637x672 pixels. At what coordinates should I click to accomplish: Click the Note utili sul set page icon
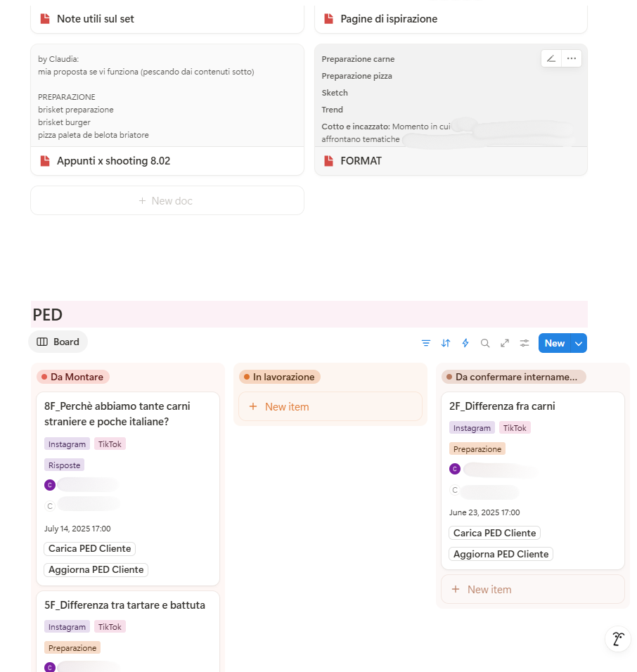click(45, 19)
